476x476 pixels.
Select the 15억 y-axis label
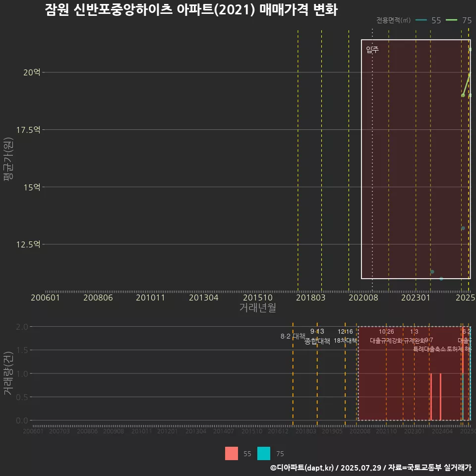pyautogui.click(x=32, y=187)
